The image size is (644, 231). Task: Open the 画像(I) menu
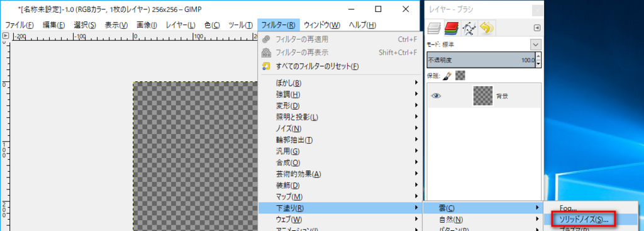pyautogui.click(x=147, y=25)
